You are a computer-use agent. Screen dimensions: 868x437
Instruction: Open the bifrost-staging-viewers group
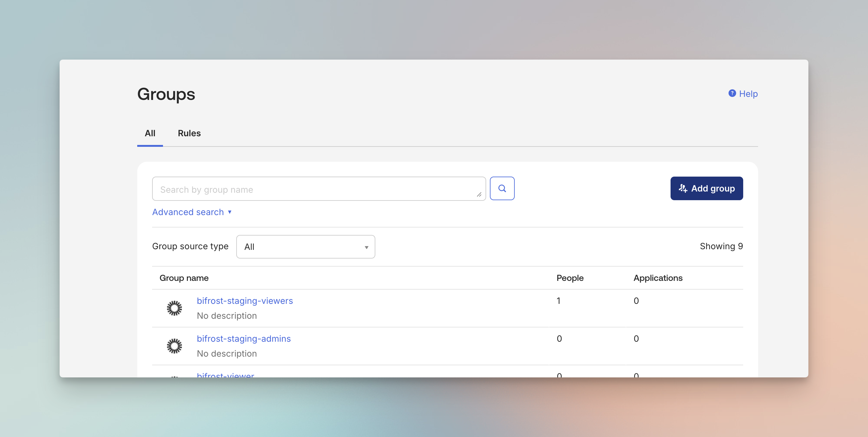pyautogui.click(x=245, y=300)
